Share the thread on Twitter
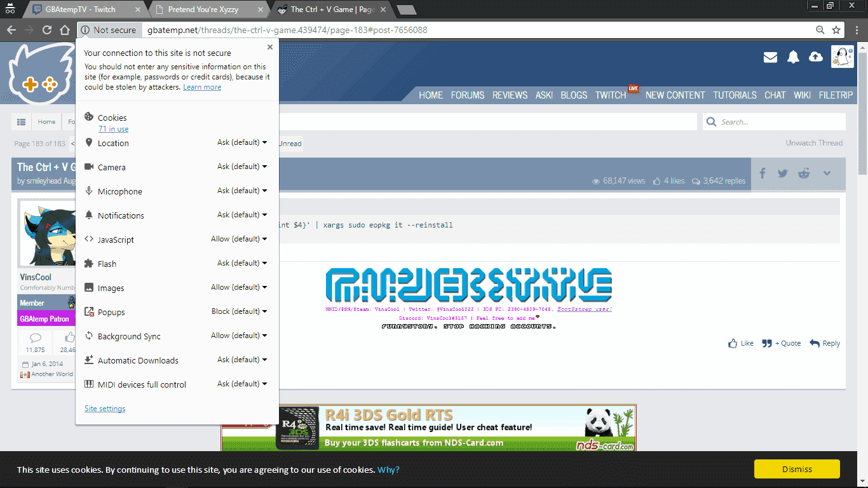The height and width of the screenshot is (488, 868). tap(783, 173)
